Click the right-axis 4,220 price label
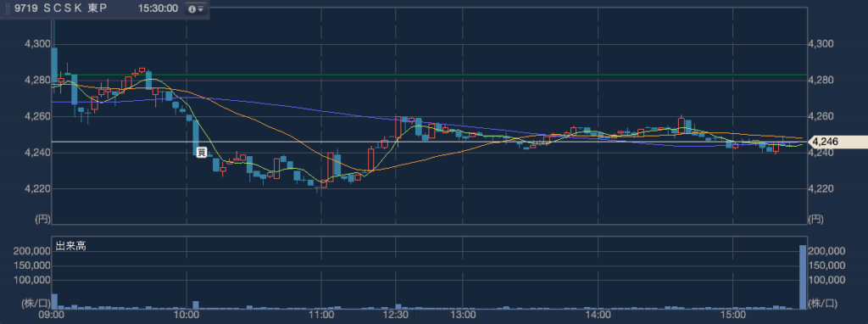 [x=820, y=189]
